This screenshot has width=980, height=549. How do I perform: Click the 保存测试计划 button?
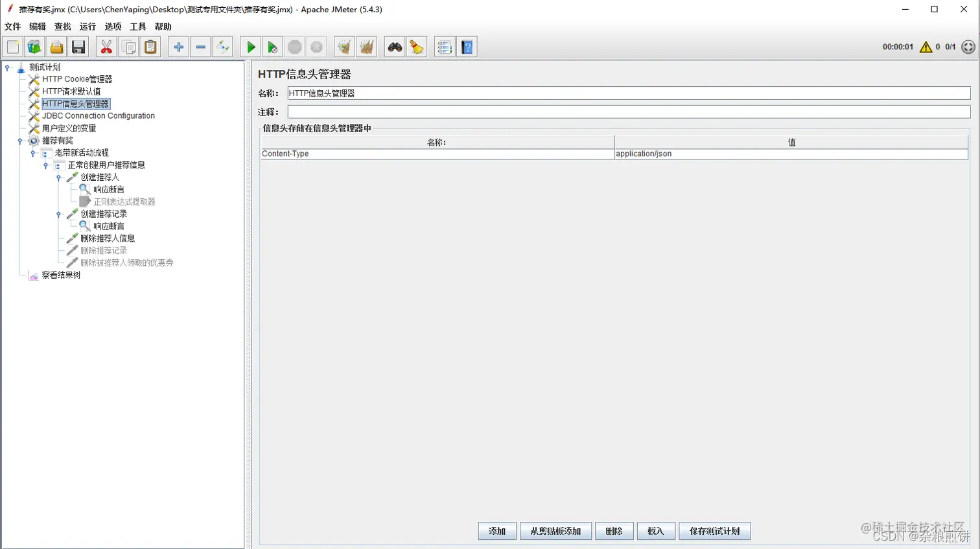click(x=715, y=531)
